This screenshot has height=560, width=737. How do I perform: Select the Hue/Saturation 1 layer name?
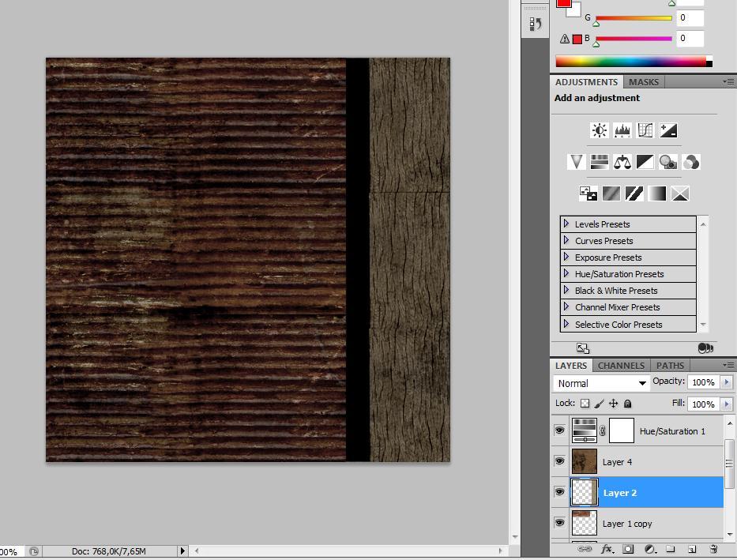(x=672, y=431)
